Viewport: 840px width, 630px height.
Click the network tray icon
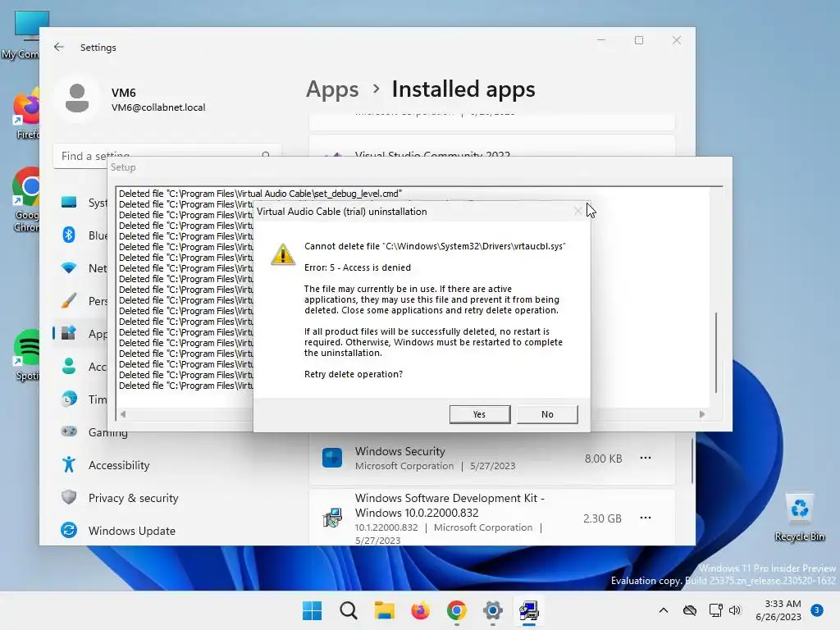[x=715, y=610]
